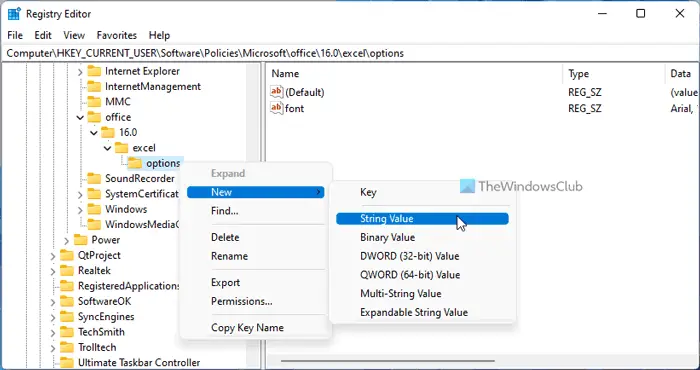
Task: Expand the Power key
Action: point(67,240)
